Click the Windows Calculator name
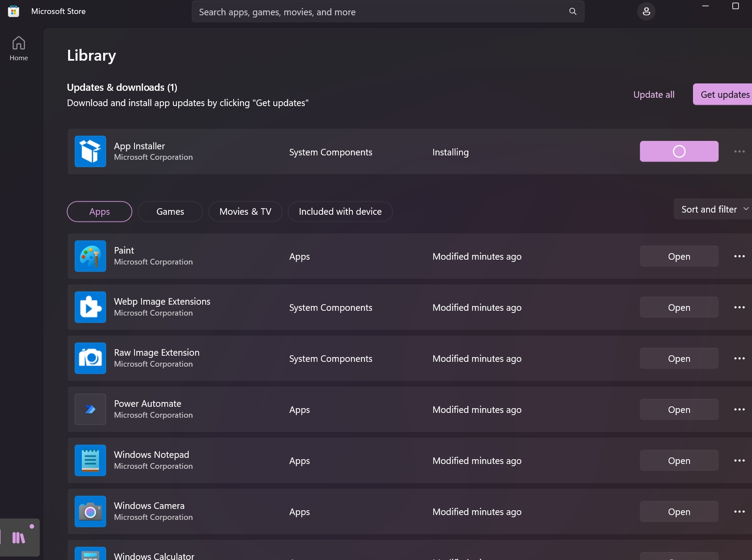The image size is (752, 560). coord(154,556)
